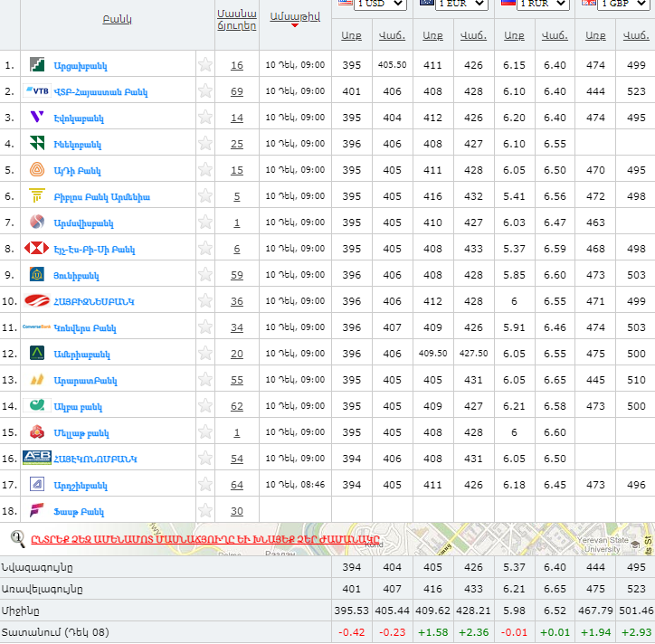This screenshot has width=655, height=644.
Task: Open the Armswissbank link in row 7
Action: 83,223
